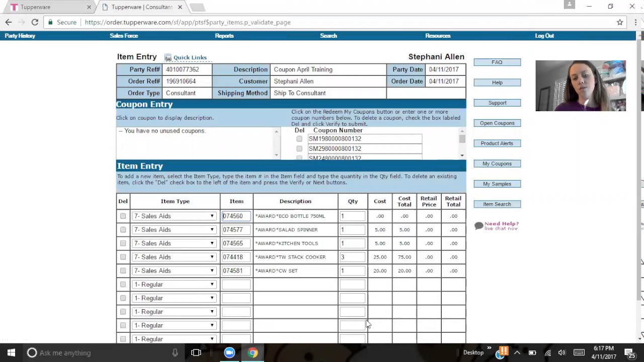Open the fourth 1- Regular item type dropdown

(174, 325)
